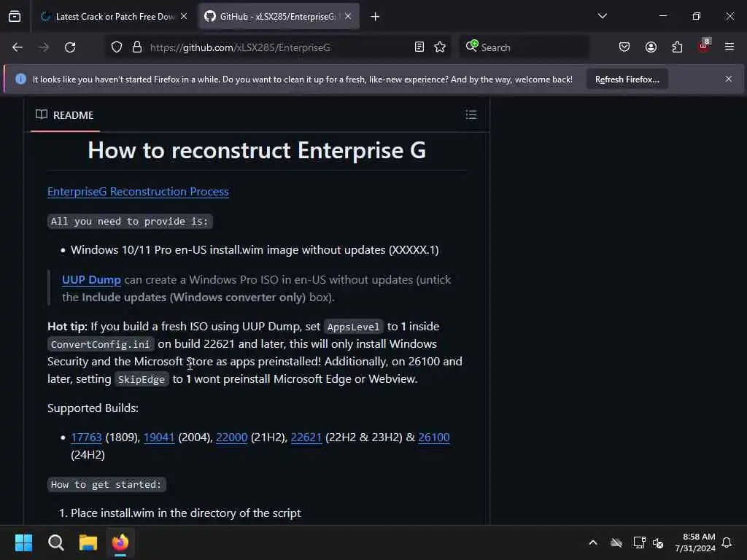The image size is (747, 560).
Task: Click the Firefox taskbar icon
Action: coord(120,542)
